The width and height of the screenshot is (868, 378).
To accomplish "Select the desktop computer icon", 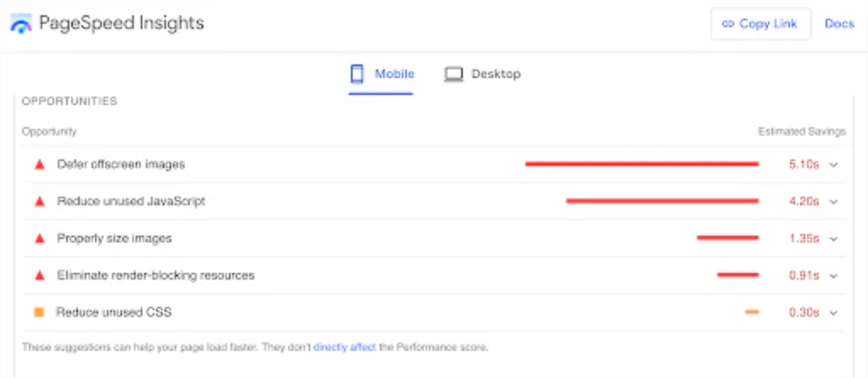I will pos(454,74).
